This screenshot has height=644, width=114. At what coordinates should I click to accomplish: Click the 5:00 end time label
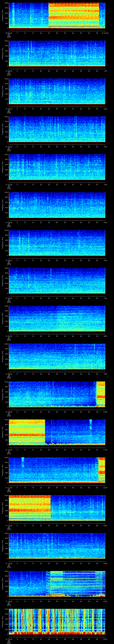pyautogui.click(x=105, y=223)
